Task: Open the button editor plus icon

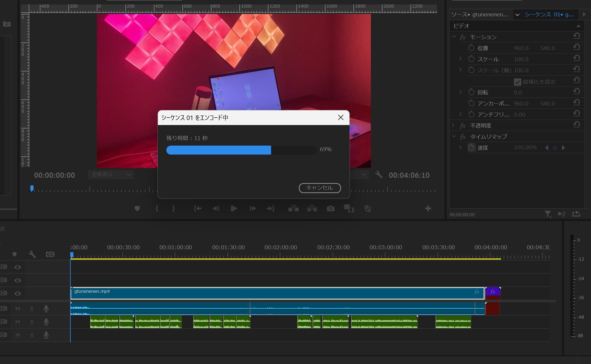Action: pos(428,209)
